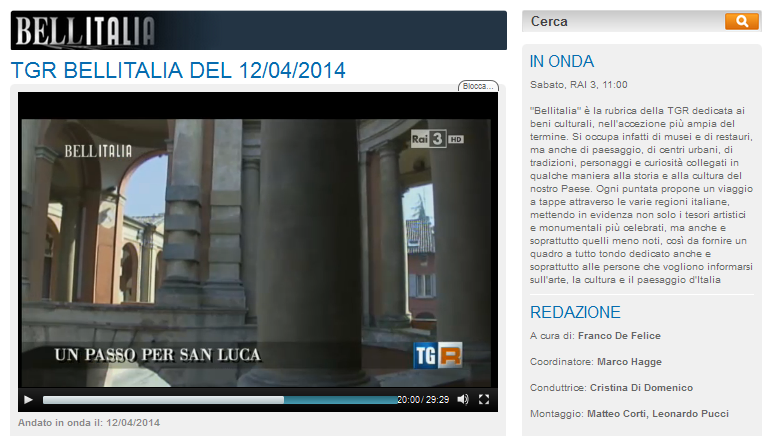Play the Bellitalia video

pos(28,400)
